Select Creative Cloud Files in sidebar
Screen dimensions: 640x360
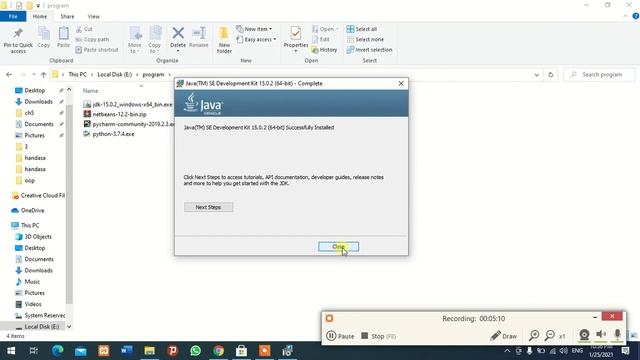pyautogui.click(x=39, y=196)
